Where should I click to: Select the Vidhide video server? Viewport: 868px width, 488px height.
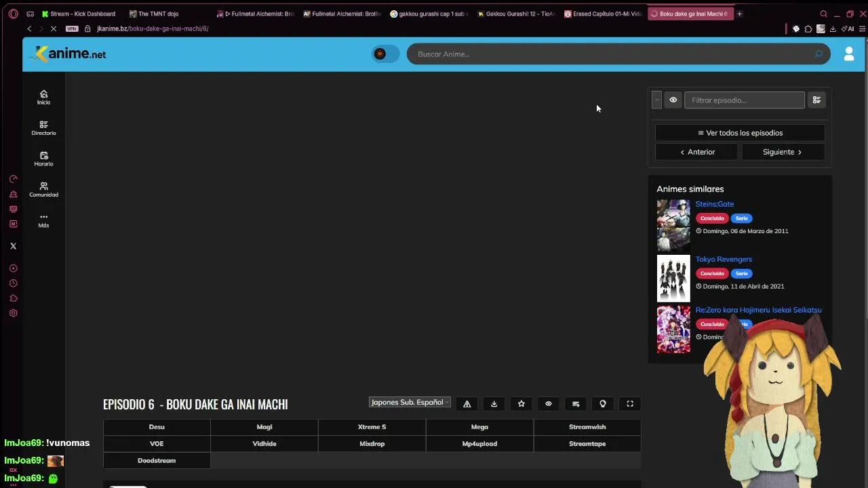[x=264, y=444]
